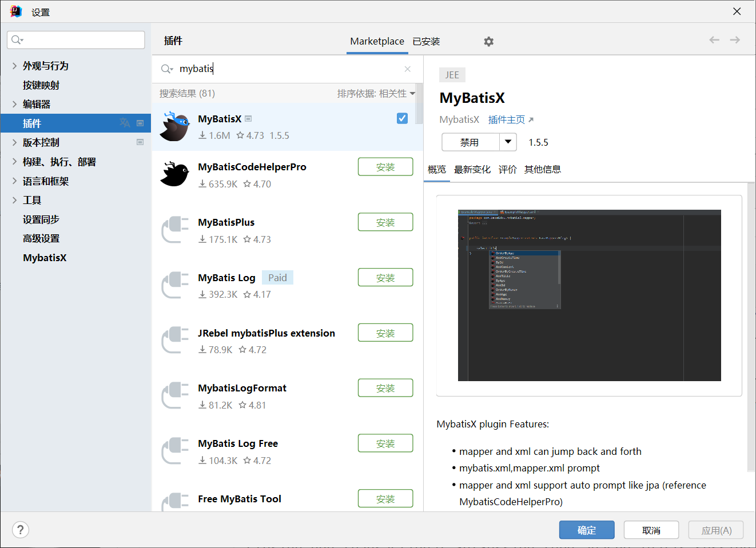This screenshot has height=548, width=756.
Task: Select 高级设置 in settings tree
Action: [x=41, y=238]
